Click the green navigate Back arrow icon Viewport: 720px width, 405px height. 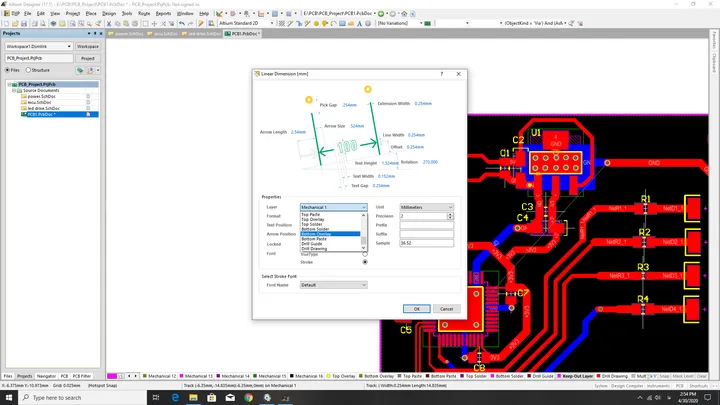click(x=381, y=14)
